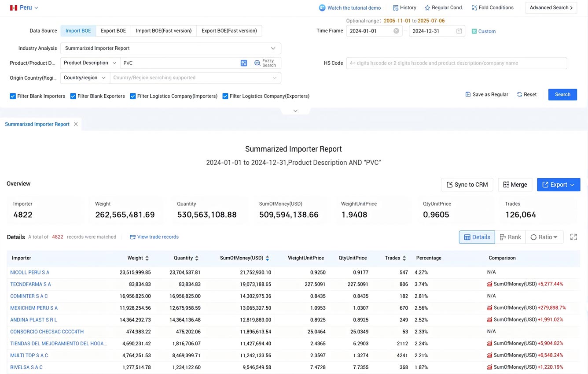Open View trade records
This screenshot has height=374, width=588.
pyautogui.click(x=154, y=237)
